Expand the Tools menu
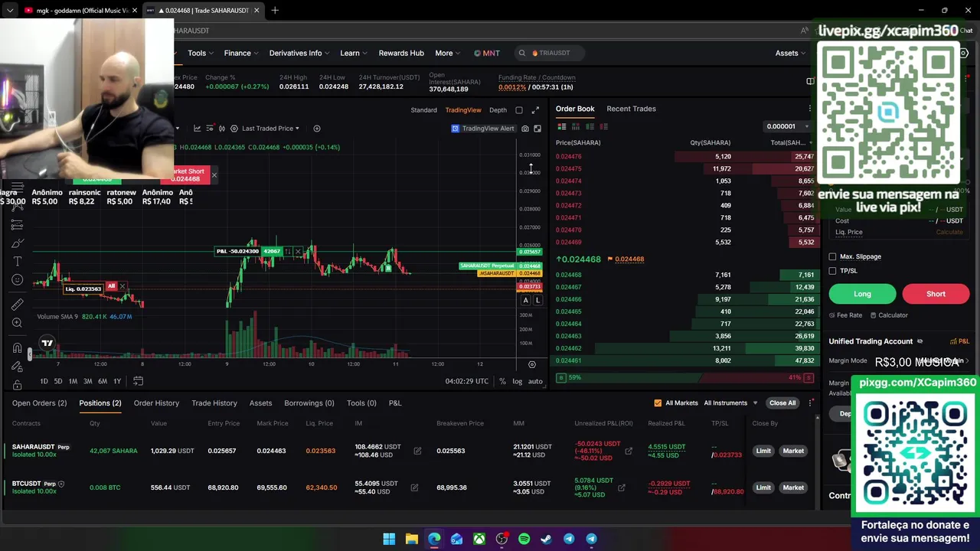Viewport: 980px width, 551px height. click(201, 53)
